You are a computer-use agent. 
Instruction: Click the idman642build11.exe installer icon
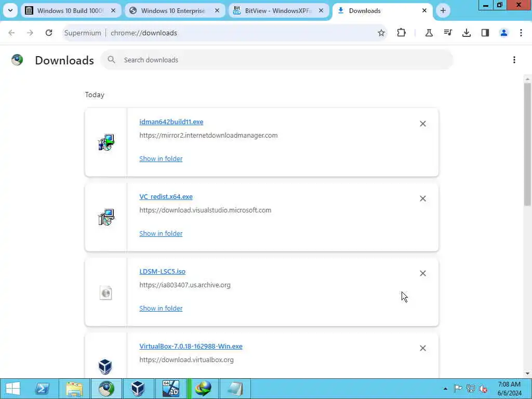106,142
